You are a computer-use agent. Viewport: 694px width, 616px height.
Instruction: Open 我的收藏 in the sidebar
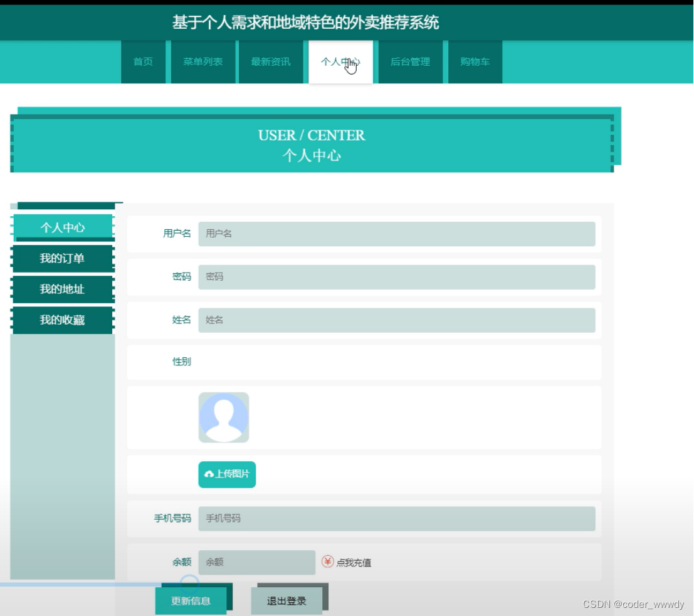63,320
